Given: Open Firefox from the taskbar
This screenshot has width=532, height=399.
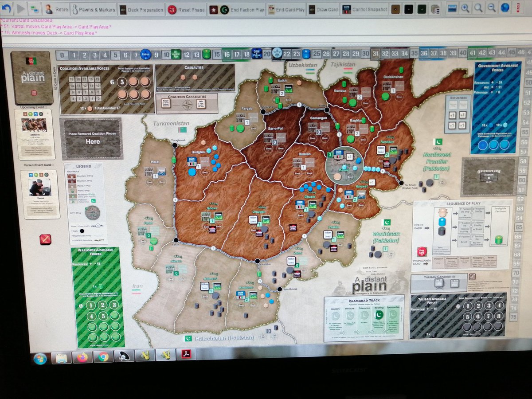Looking at the screenshot, I should coord(82,356).
